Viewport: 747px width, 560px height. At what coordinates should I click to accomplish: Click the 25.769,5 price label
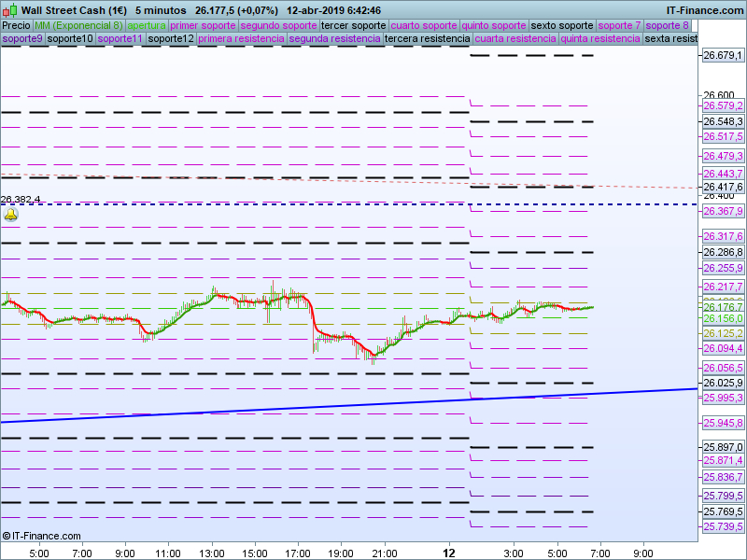723,511
